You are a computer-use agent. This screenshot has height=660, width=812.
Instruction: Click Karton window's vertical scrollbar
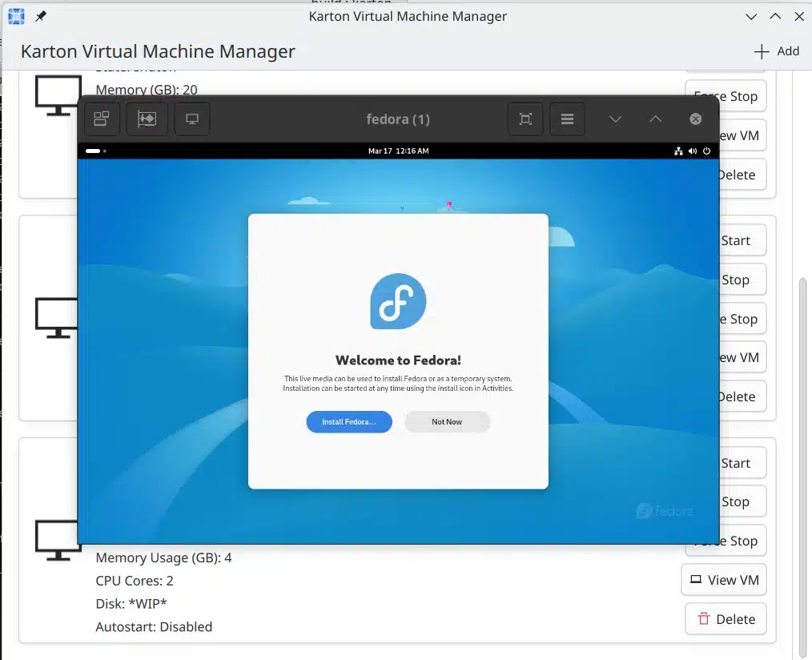tap(802, 466)
